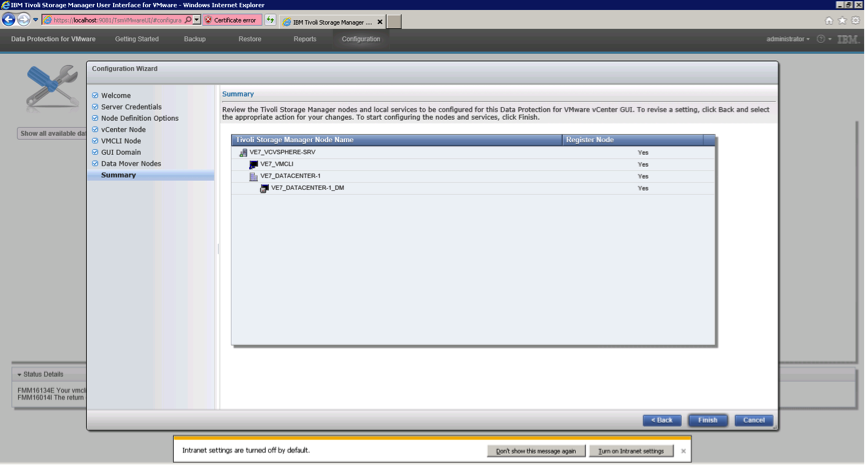Open the address bar URL dropdown arrow
The width and height of the screenshot is (865, 465).
pos(196,20)
